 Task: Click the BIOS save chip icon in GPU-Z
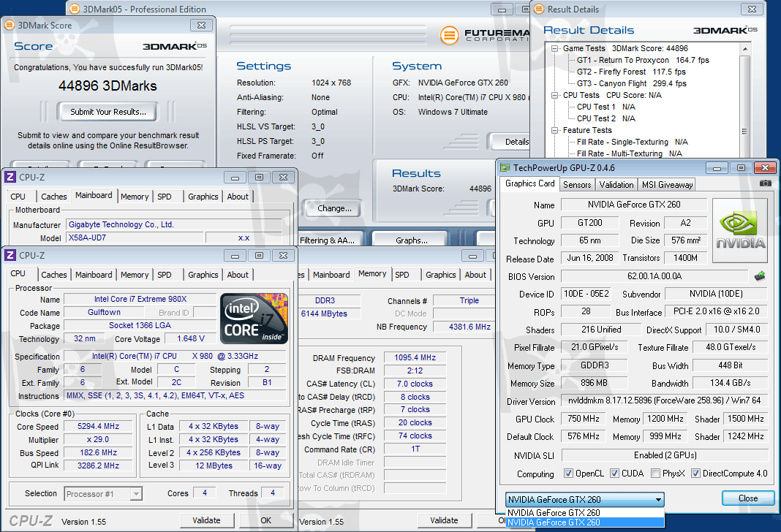[x=760, y=276]
